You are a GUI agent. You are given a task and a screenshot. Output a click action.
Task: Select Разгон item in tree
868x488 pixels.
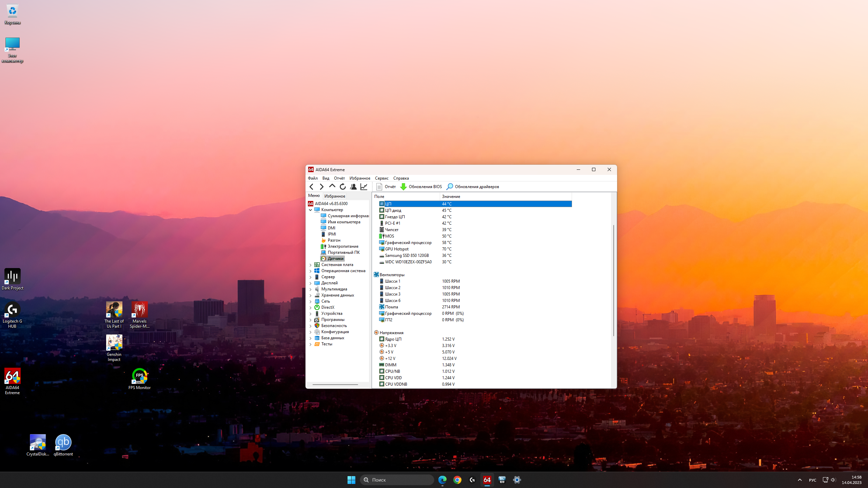point(334,240)
